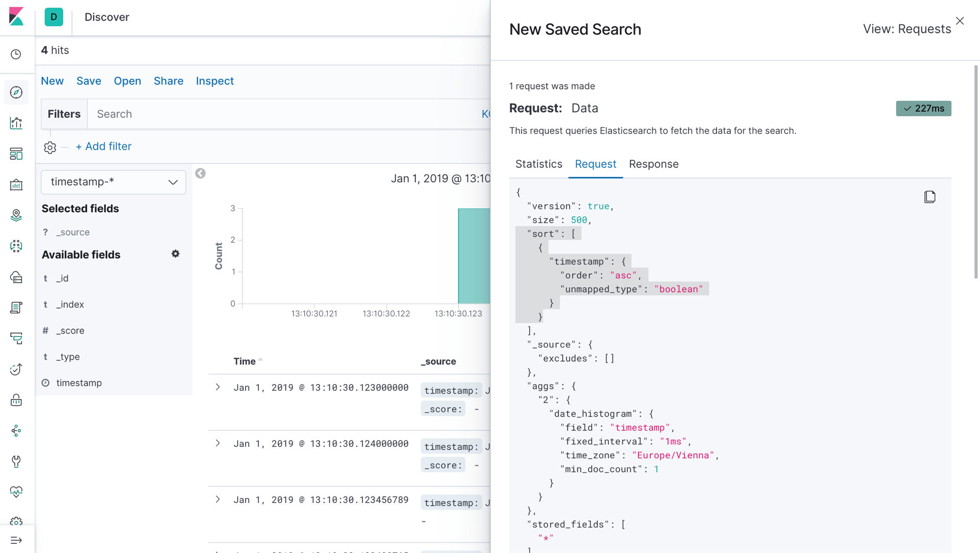Select the timestamp available field
This screenshot has height=553, width=980.
coord(79,383)
